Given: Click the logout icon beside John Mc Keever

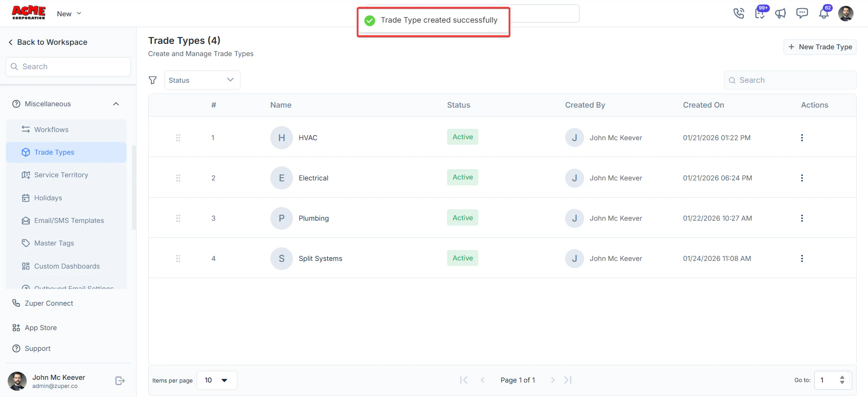Looking at the screenshot, I should tap(120, 381).
